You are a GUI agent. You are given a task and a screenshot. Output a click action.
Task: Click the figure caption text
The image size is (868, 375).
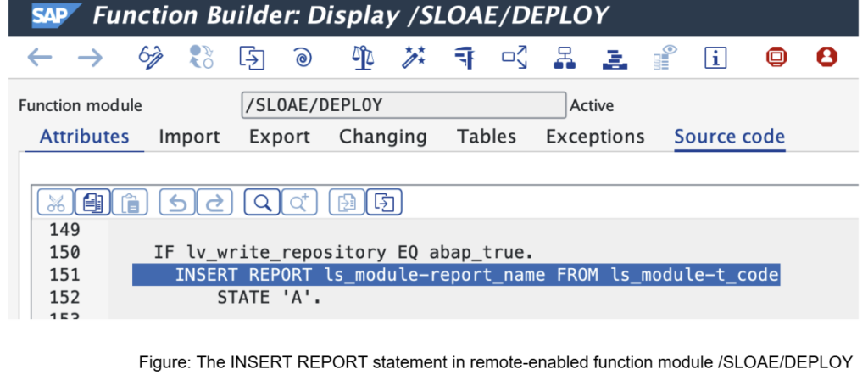click(495, 361)
